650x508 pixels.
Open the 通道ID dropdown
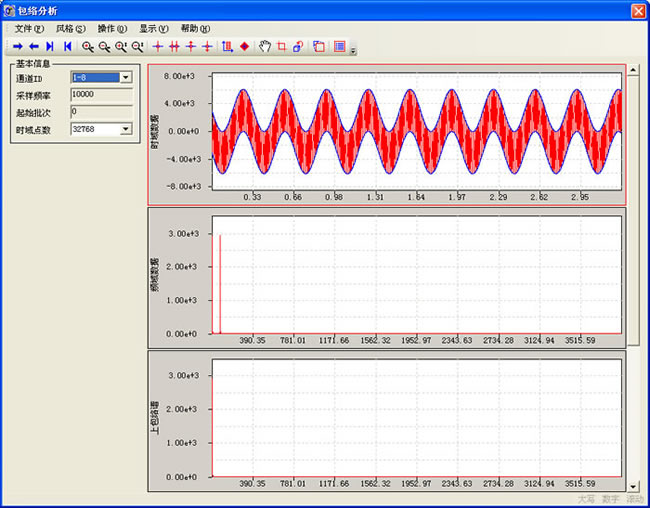126,77
